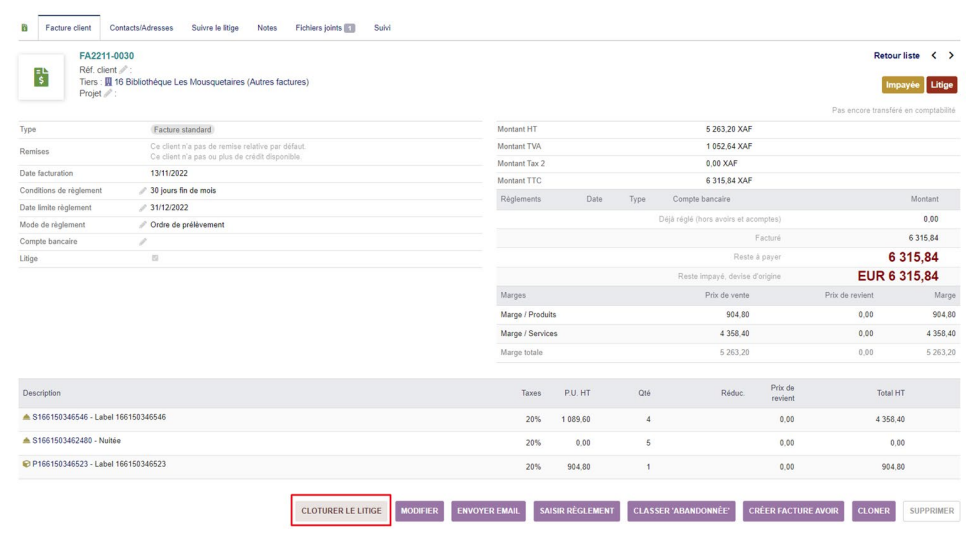Viewport: 975px width, 546px height.
Task: Click Envoyer email button
Action: [x=488, y=511]
